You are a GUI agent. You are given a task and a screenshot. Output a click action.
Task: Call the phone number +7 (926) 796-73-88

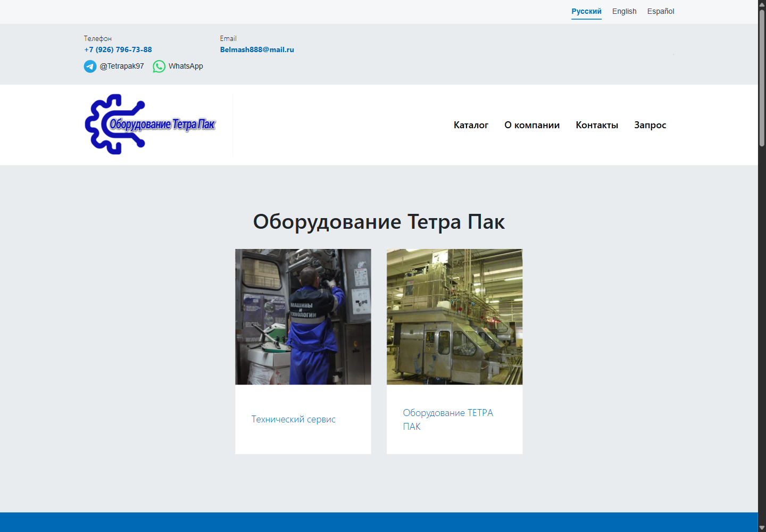coord(118,49)
